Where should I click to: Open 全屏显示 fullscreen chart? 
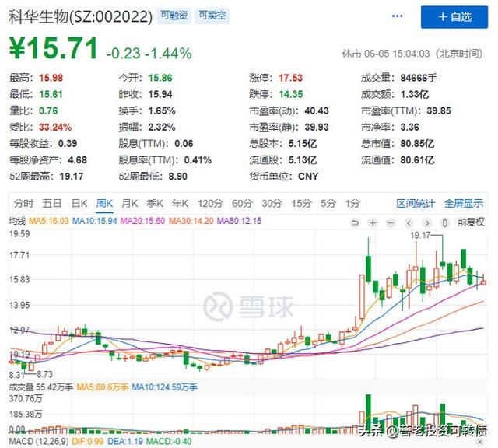[x=464, y=203]
